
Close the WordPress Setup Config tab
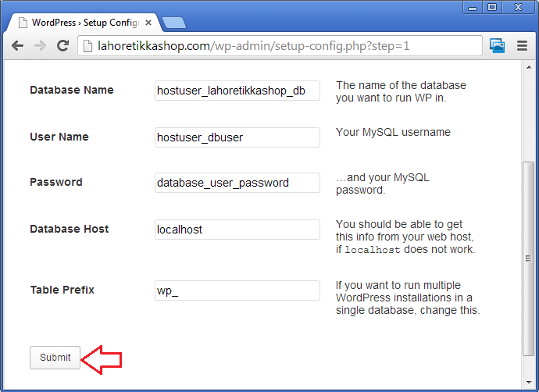click(x=148, y=23)
